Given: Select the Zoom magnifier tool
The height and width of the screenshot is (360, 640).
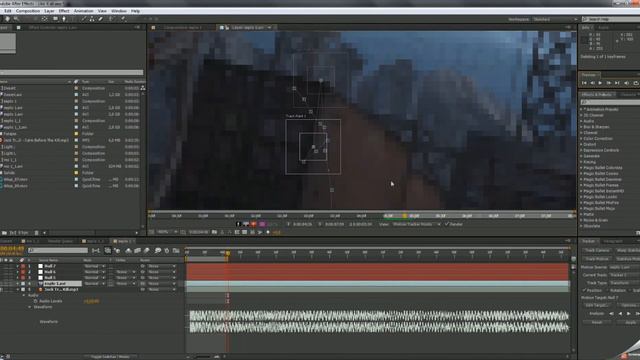Looking at the screenshot, I should point(16,19).
